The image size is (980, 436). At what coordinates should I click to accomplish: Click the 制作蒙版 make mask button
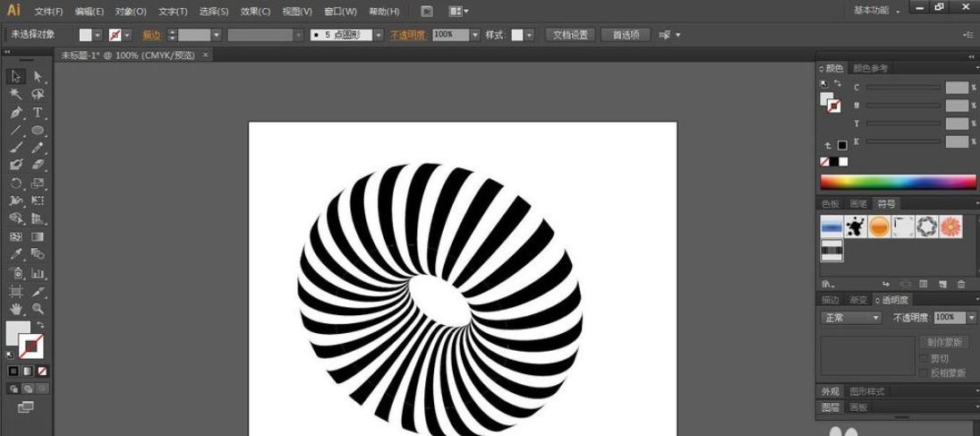[x=943, y=342]
